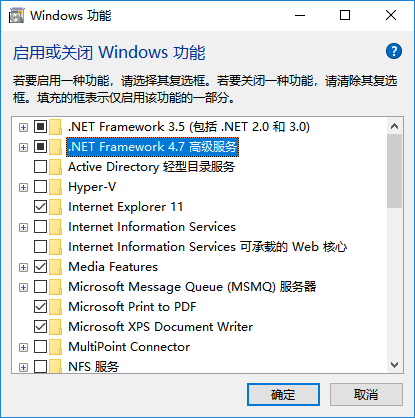Click the folder icon beside Hyper-V
This screenshot has height=418, width=415.
pos(56,187)
